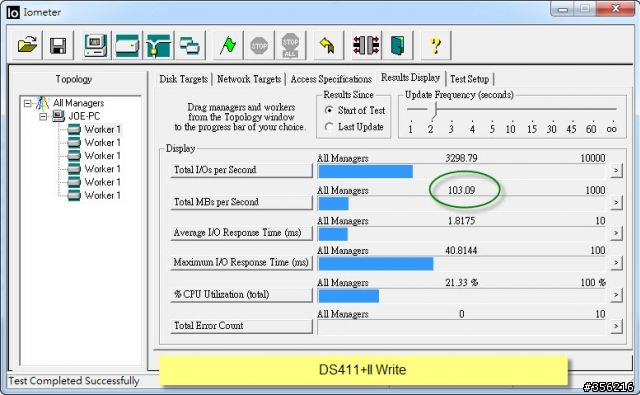Click % CPU Utilization (total) button
The height and width of the screenshot is (395, 640).
pyautogui.click(x=241, y=294)
